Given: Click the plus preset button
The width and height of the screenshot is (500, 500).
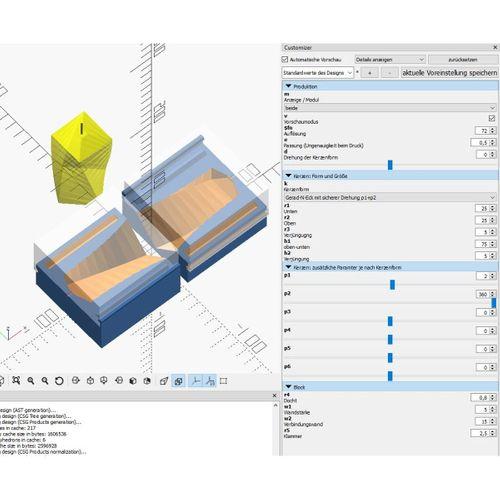Looking at the screenshot, I should 370,73.
